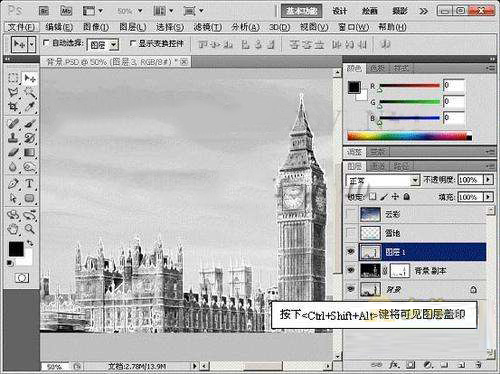This screenshot has height=374, width=500.
Task: Select the Hand tool
Action: 13,229
